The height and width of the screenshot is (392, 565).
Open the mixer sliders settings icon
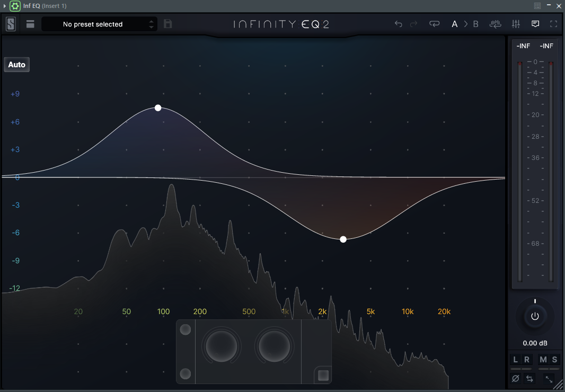coord(516,24)
